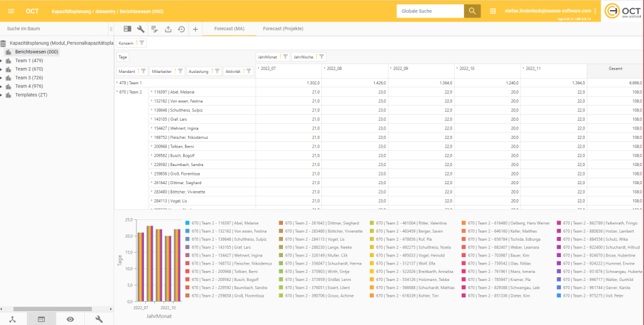Add a new tab with plus icon

point(196,29)
